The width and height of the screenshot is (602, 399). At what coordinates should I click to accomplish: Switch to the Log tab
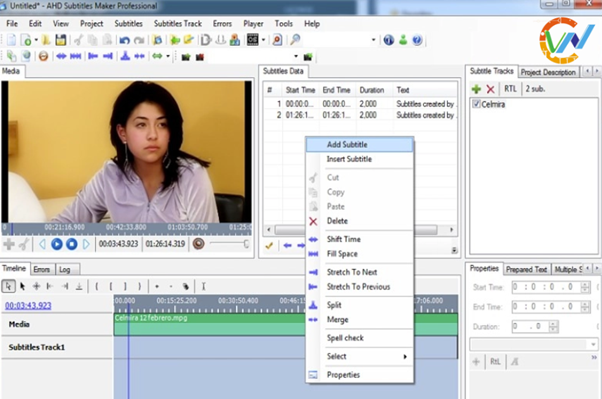tap(64, 270)
